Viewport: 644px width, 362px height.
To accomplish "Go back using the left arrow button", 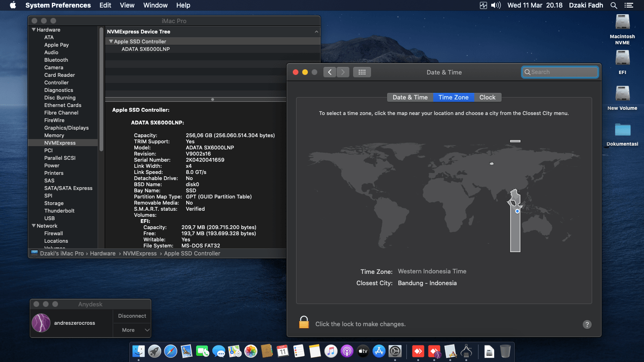I will (x=330, y=72).
